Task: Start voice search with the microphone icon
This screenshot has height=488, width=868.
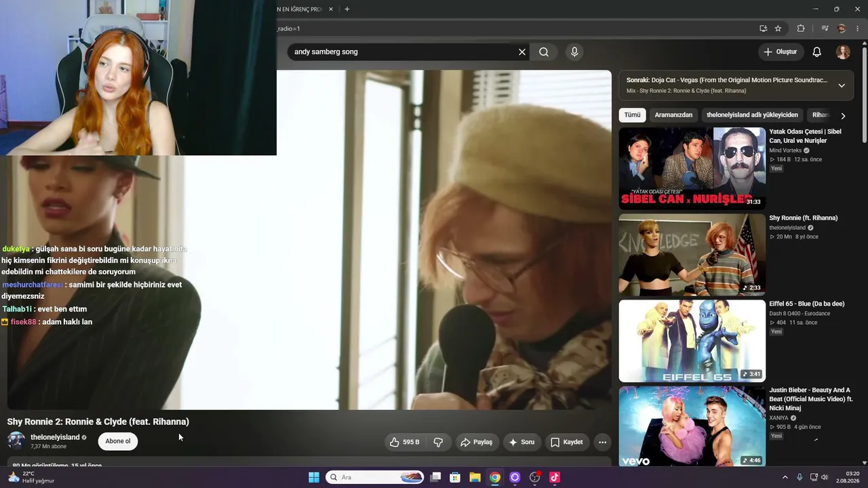Action: point(574,52)
